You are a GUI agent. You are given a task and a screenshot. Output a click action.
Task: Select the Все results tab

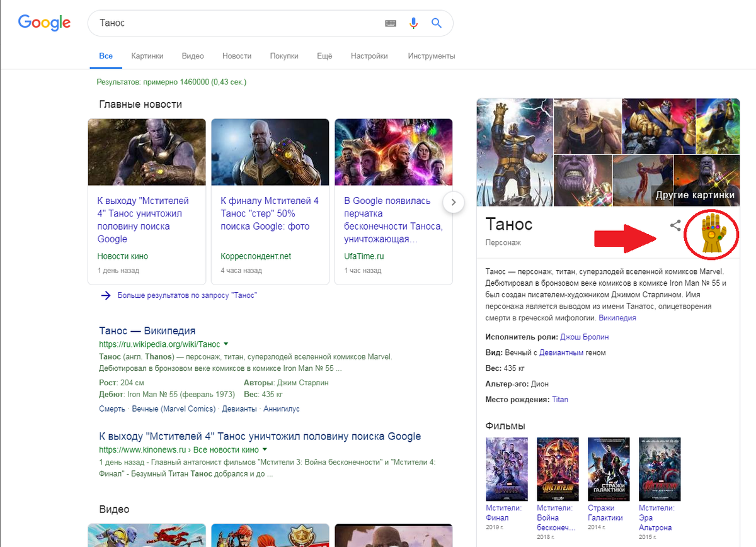[x=106, y=56]
